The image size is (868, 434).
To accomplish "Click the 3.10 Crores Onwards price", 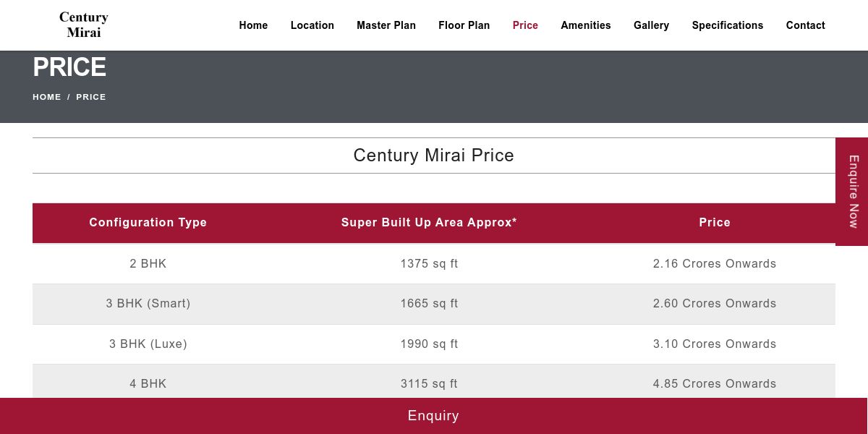I will [x=715, y=344].
